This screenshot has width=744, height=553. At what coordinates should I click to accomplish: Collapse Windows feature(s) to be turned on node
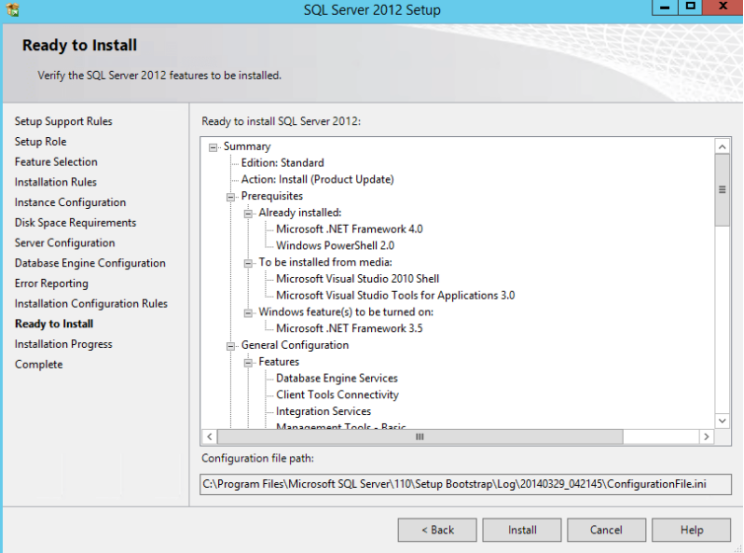tap(248, 313)
